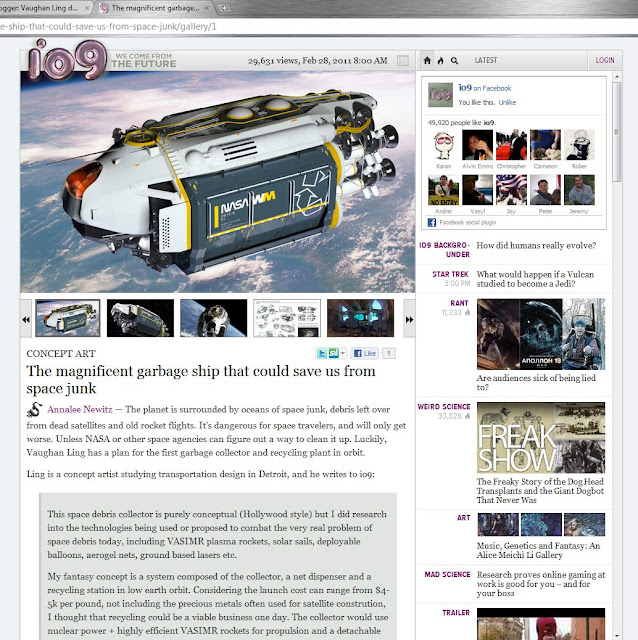The image size is (638, 640).
Task: Click the Facebook Like count bubble
Action: tap(389, 353)
